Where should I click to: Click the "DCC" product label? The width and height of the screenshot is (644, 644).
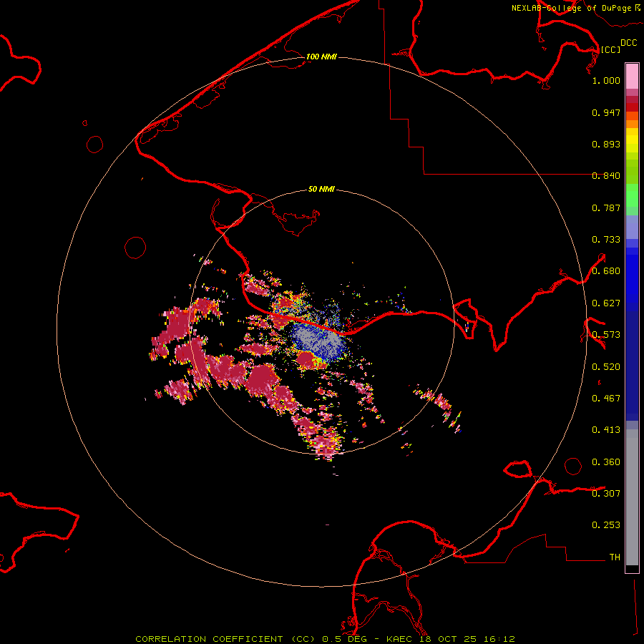pyautogui.click(x=628, y=43)
